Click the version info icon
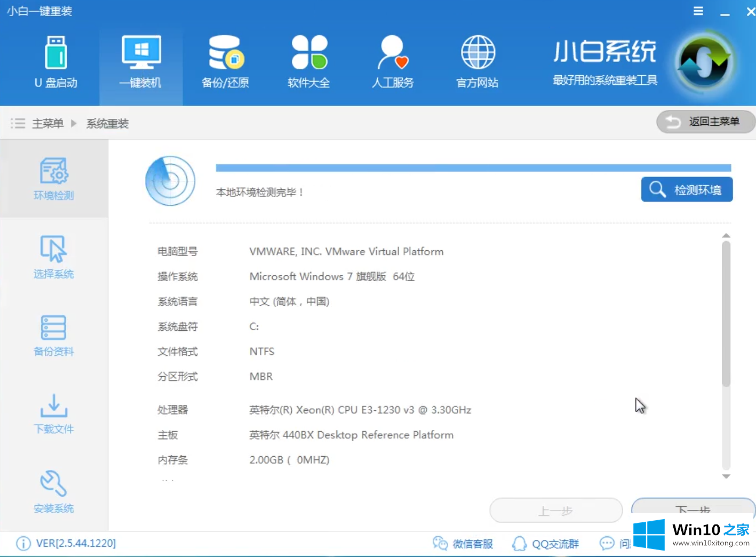Image resolution: width=756 pixels, height=557 pixels. pyautogui.click(x=23, y=543)
